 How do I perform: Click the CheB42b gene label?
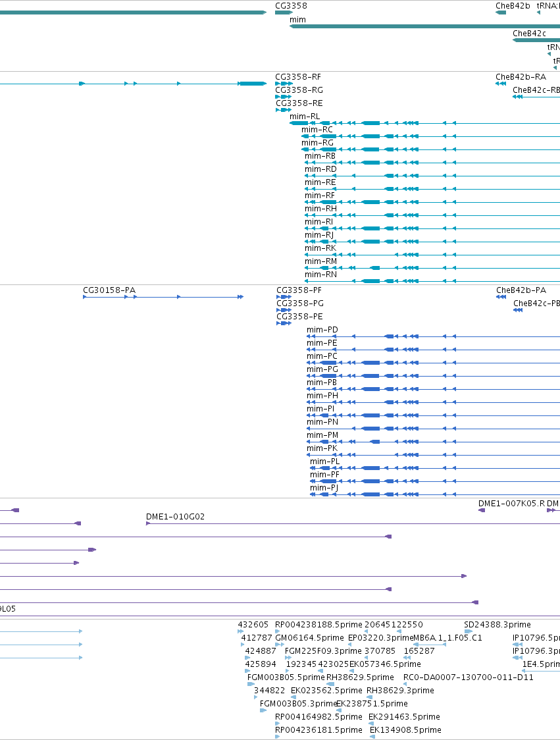(x=513, y=6)
